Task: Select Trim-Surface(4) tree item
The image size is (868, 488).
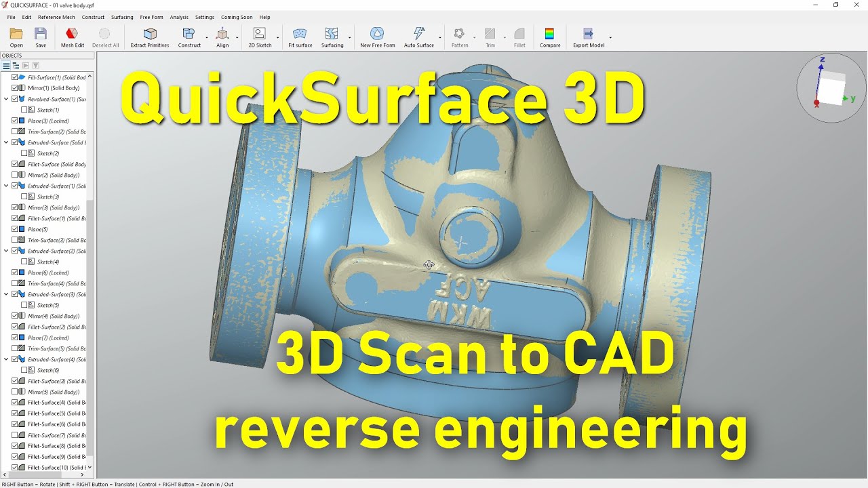Action: pos(56,283)
